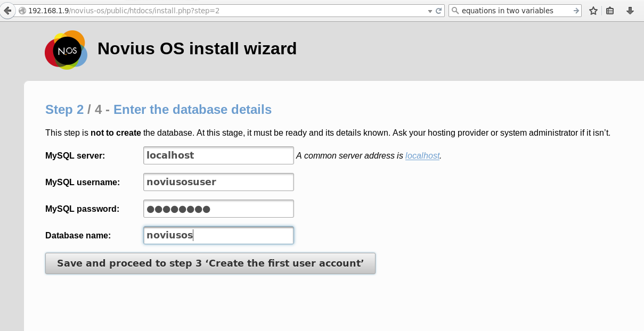Screen dimensions: 644x331
Task: Focus the search box with 'equations in two variables'
Action: coord(515,11)
